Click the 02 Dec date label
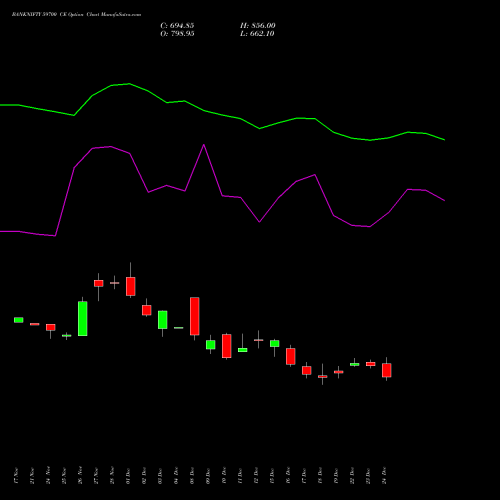This screenshot has height=500, width=500. click(144, 475)
